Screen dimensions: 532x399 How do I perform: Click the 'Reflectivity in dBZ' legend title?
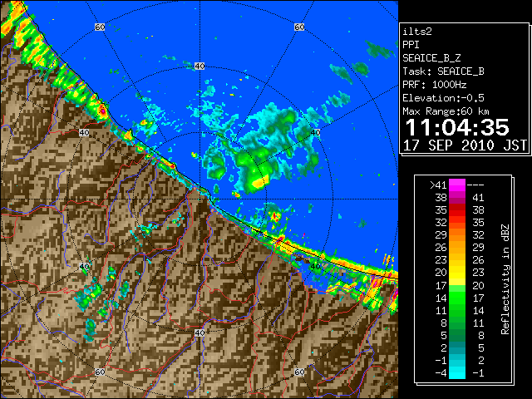pos(505,279)
